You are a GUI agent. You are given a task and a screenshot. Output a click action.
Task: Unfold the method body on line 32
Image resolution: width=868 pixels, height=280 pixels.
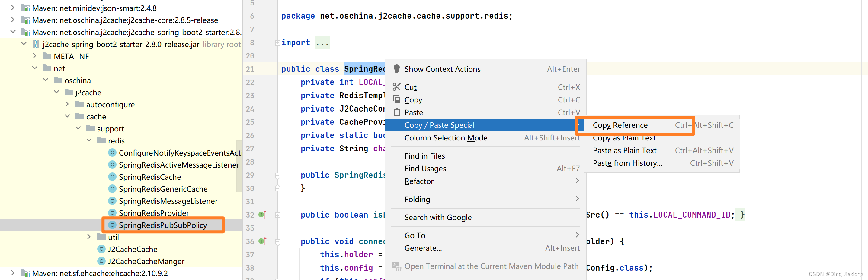click(278, 215)
